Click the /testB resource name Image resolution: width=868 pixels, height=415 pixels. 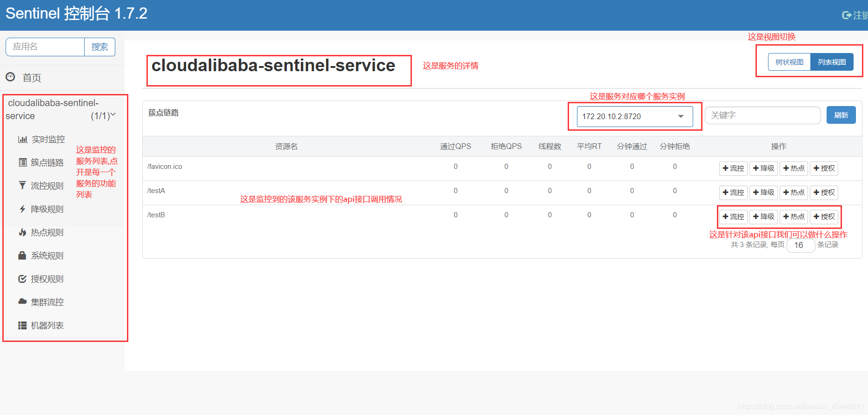click(156, 215)
